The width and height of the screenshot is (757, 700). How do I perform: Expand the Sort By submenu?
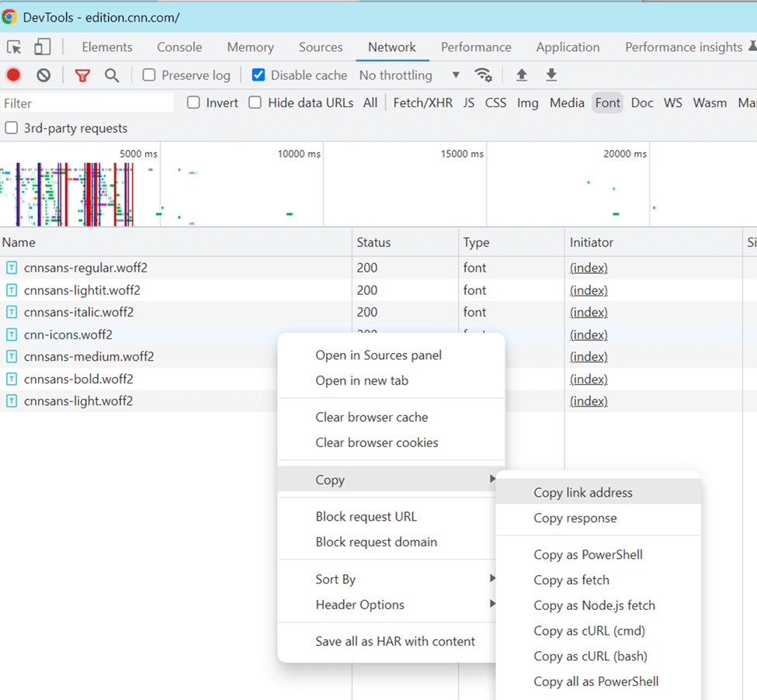pos(335,579)
